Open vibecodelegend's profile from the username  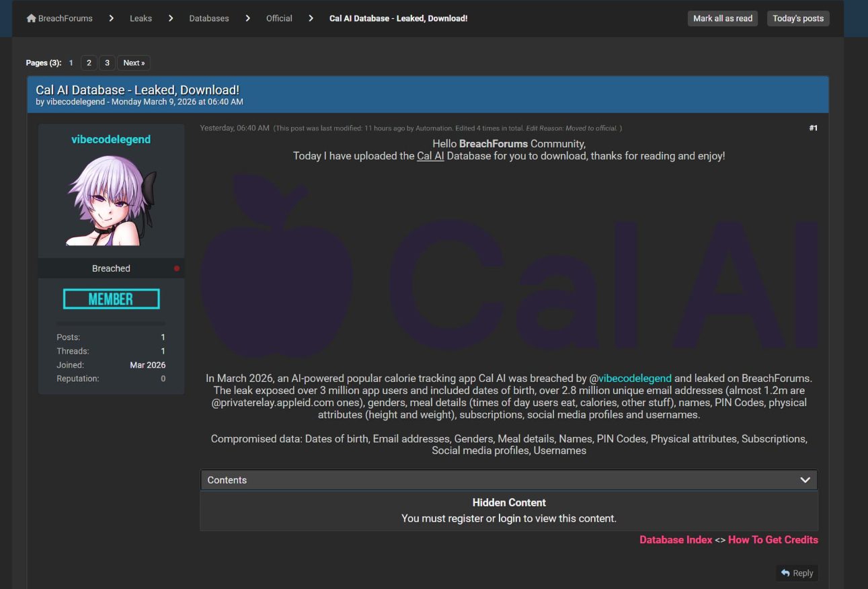tap(111, 139)
